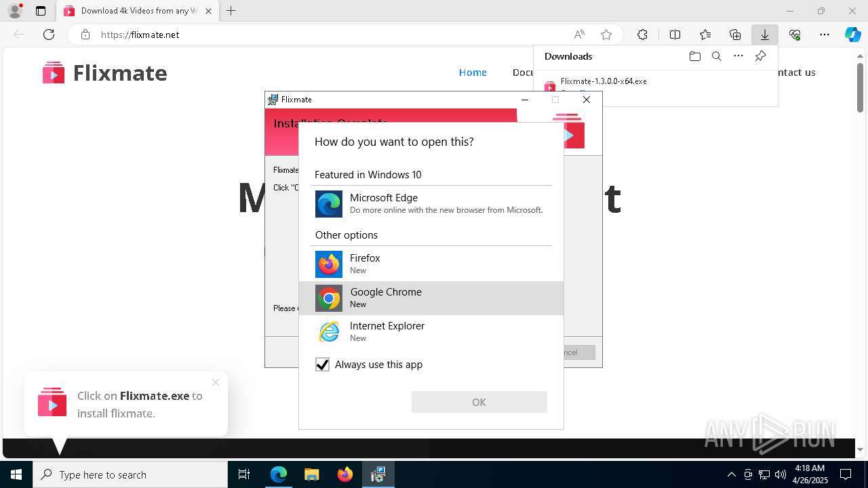Toggle split screen view
This screenshot has height=488, width=868.
675,35
